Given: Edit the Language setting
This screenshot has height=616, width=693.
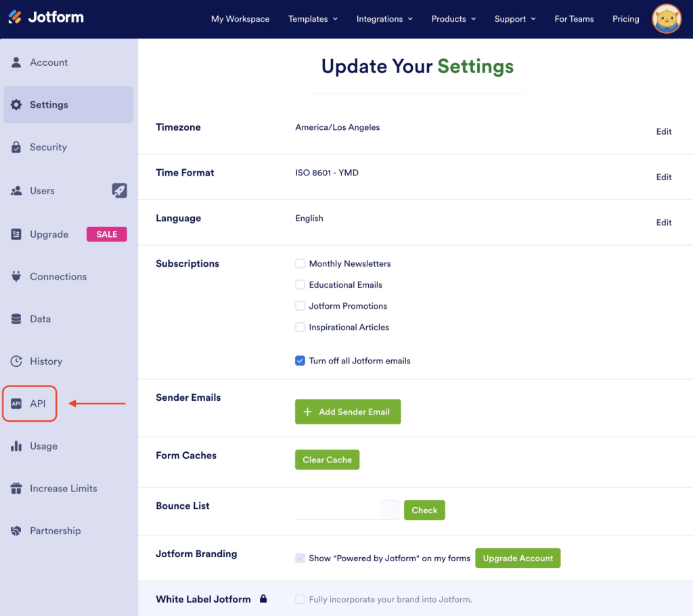Looking at the screenshot, I should 663,223.
